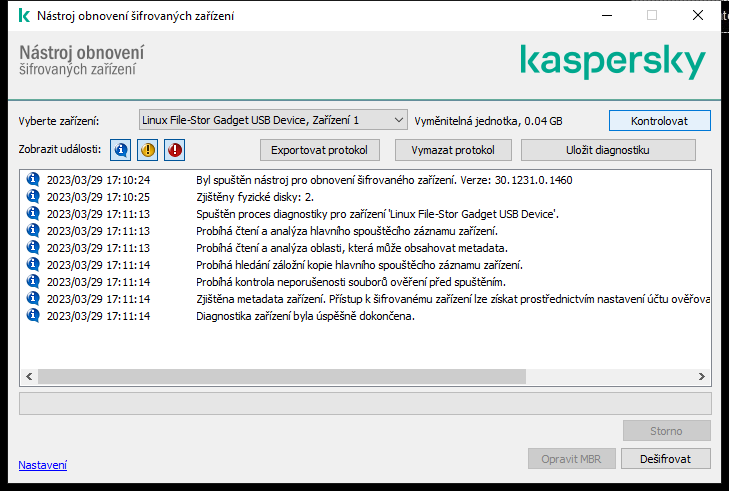Image resolution: width=729 pixels, height=491 pixels.
Task: Select log row 'Byl spuštěn nástroj pro obnovení'
Action: [x=365, y=180]
